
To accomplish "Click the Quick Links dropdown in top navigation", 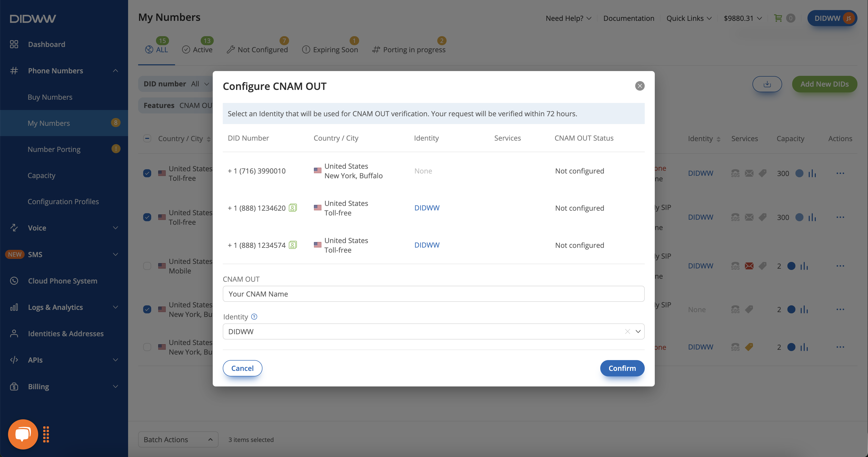I will (x=689, y=17).
